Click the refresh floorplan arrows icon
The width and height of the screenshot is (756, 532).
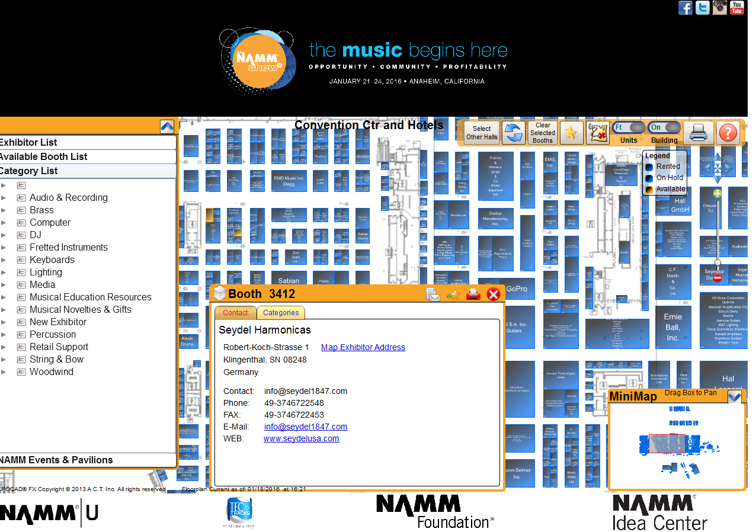coord(514,133)
